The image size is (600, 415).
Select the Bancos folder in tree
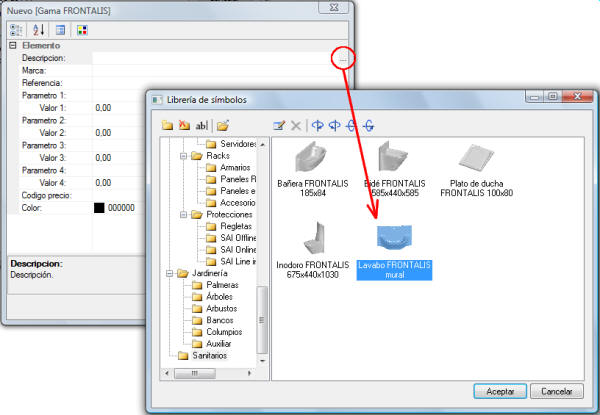pyautogui.click(x=213, y=320)
